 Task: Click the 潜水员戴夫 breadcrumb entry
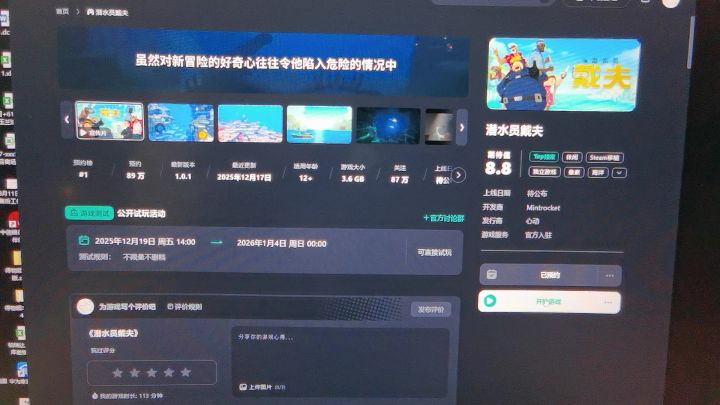tap(107, 12)
